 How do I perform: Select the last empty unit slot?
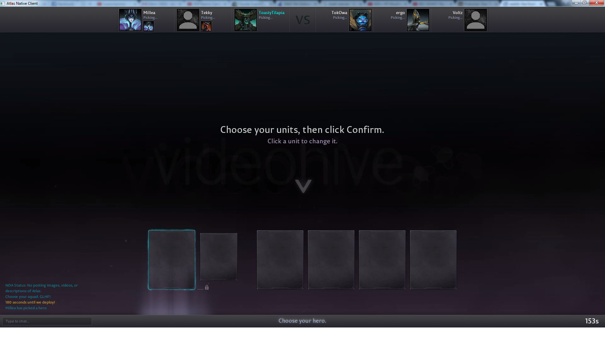tap(433, 259)
